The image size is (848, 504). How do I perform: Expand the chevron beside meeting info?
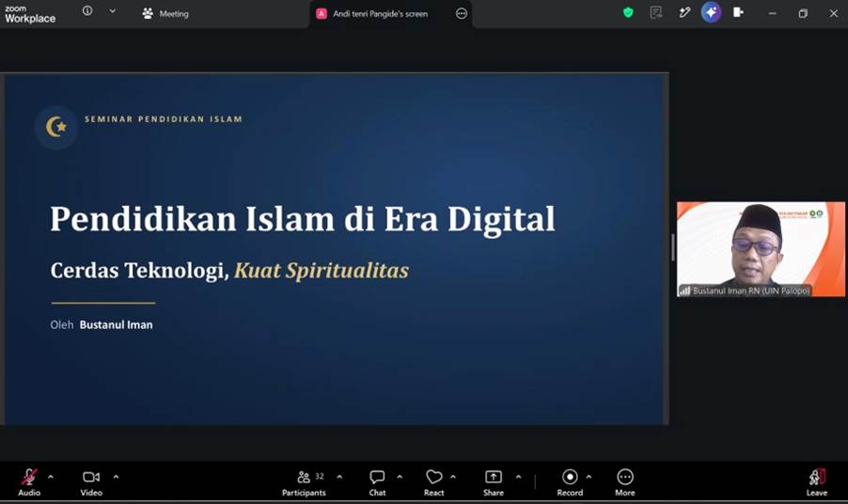(113, 11)
